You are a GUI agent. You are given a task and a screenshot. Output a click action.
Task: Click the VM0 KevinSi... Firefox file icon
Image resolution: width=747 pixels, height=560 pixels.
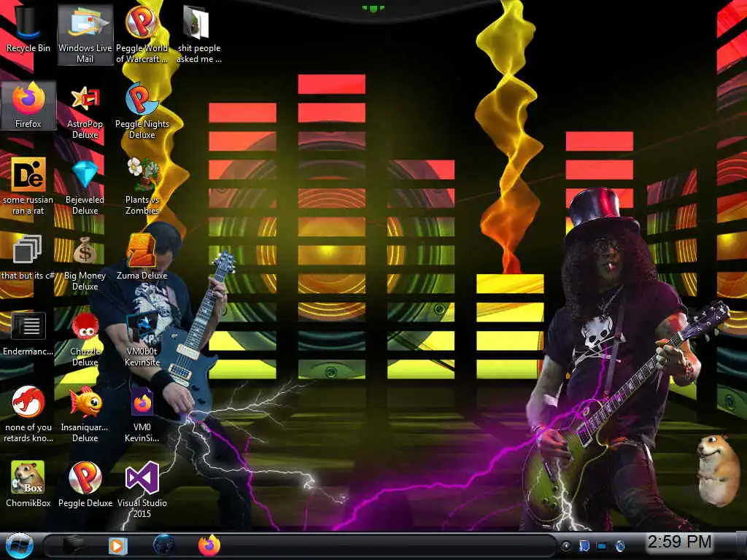142,414
